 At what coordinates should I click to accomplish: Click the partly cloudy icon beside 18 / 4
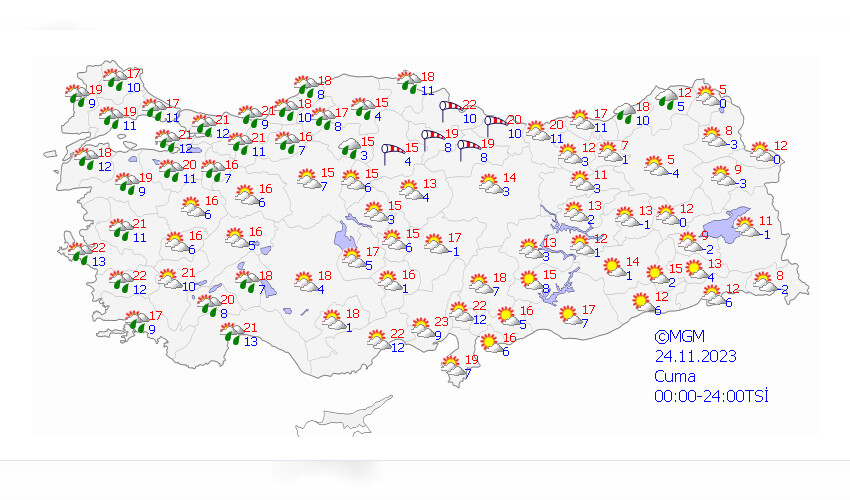[306, 282]
